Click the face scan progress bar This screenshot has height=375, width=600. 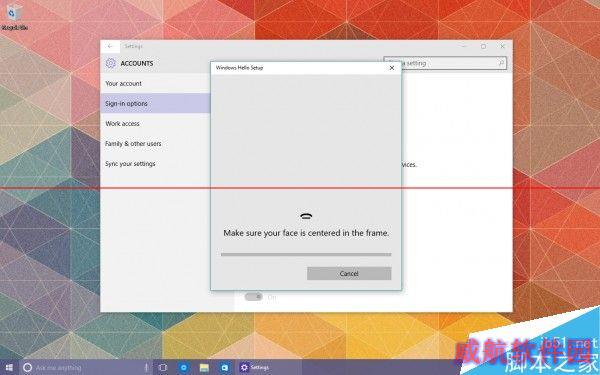tap(306, 254)
